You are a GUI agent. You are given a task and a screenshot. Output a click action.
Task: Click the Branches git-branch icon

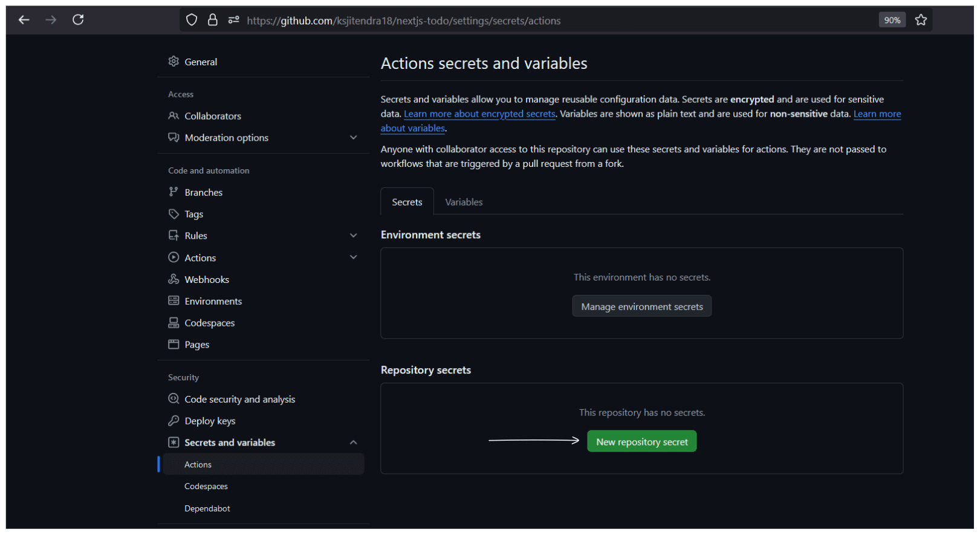(174, 192)
